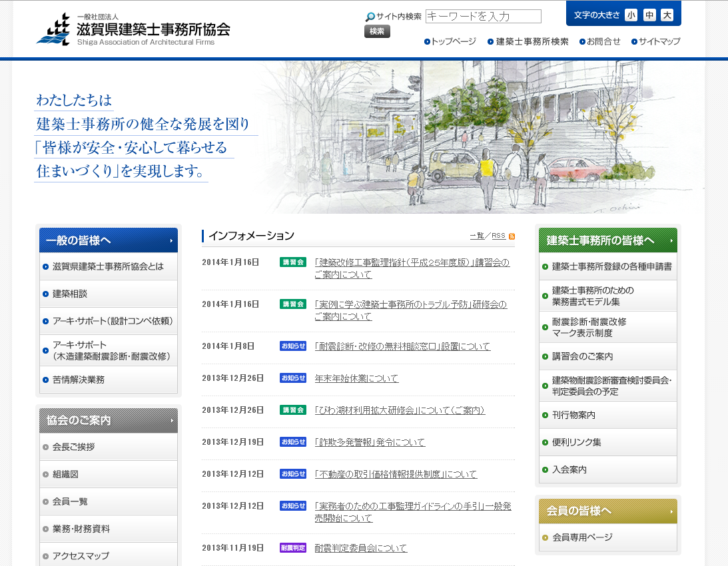This screenshot has height=566, width=728.
Task: Open 実務者のための工事監理ガイドライン link
Action: [413, 512]
